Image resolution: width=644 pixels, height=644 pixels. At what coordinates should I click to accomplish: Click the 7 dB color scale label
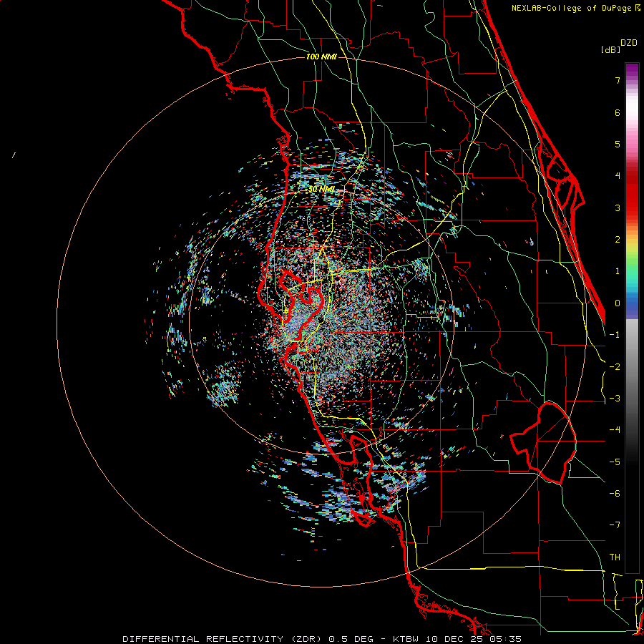(618, 80)
